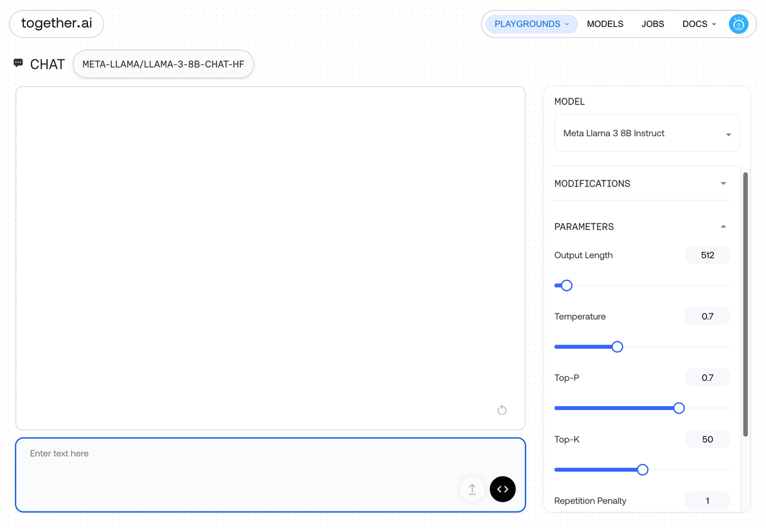The image size is (766, 532).
Task: Click the META-LLAMA/LLAMA-3-8B-CHAT-HF model pill
Action: (x=163, y=64)
